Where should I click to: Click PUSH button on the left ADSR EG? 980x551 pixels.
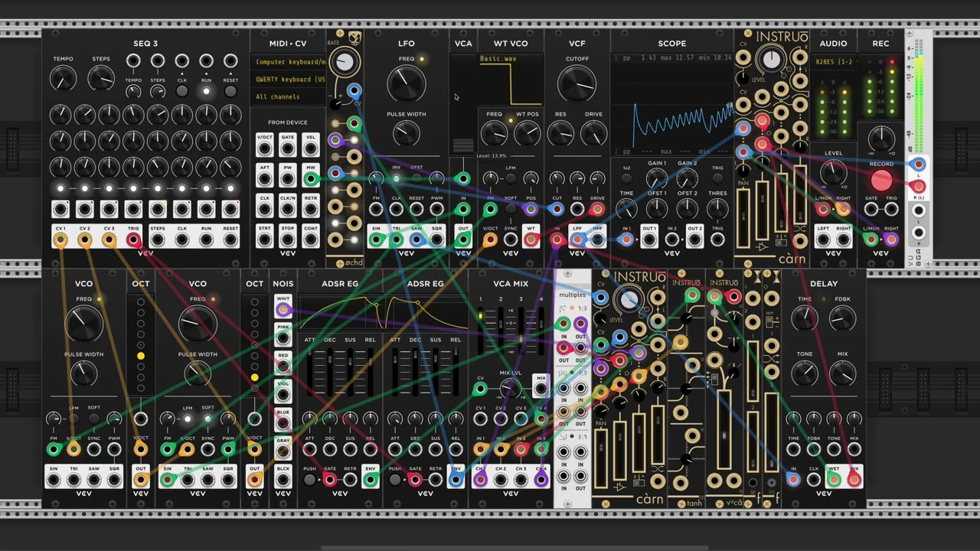309,480
